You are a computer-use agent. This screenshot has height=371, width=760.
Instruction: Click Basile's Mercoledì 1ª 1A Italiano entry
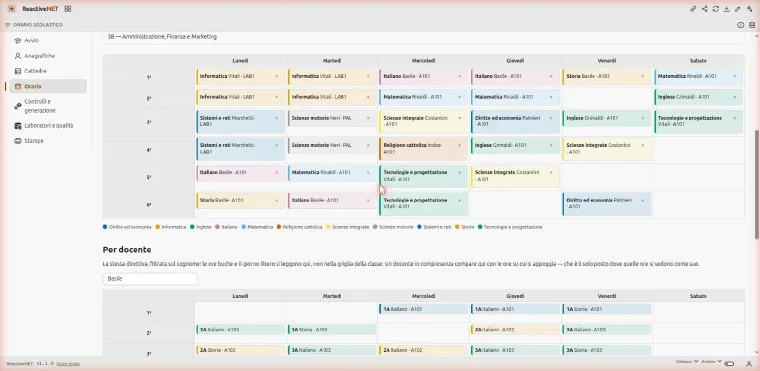(x=423, y=309)
